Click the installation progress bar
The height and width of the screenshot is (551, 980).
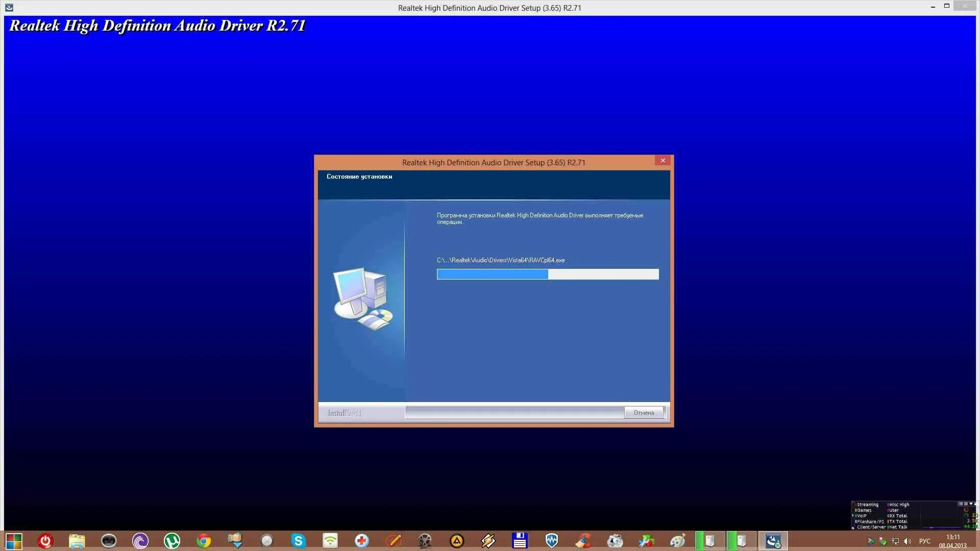[x=547, y=274]
